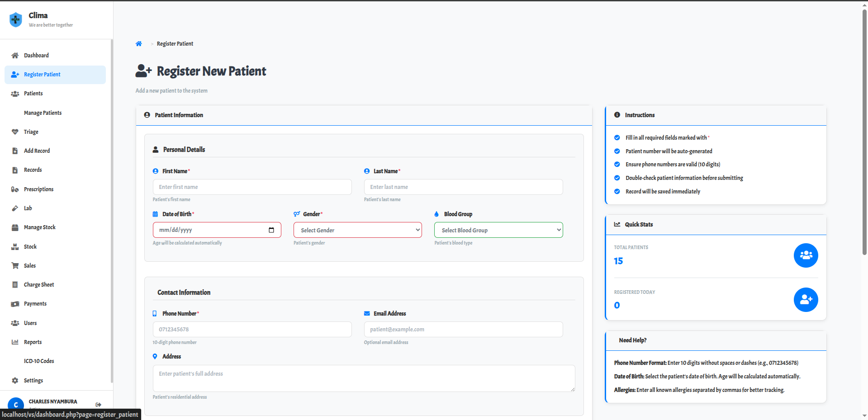Click inside the First Name field

pyautogui.click(x=251, y=187)
